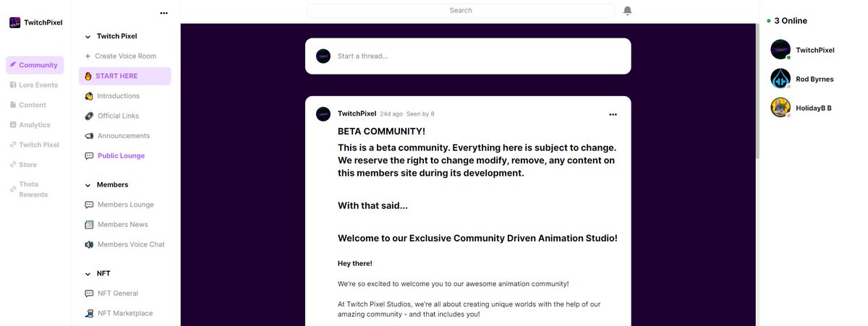Click the page vertical scrollbar

pos(757,90)
